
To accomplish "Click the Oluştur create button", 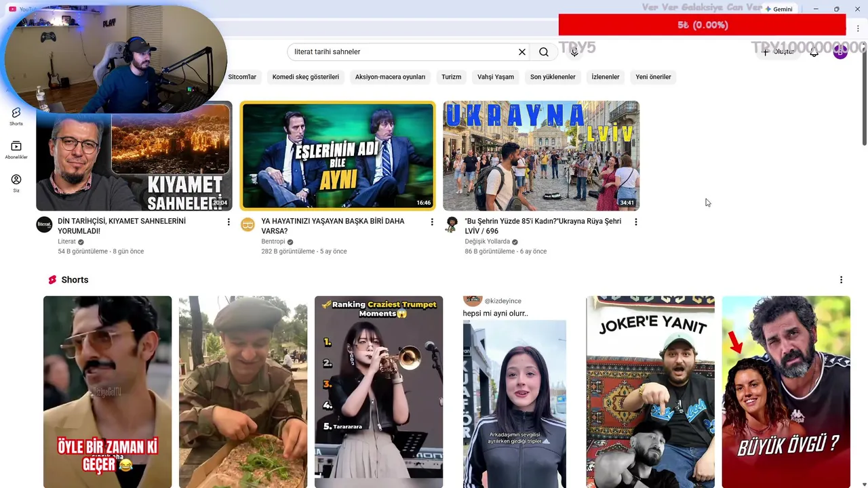I will pyautogui.click(x=777, y=52).
